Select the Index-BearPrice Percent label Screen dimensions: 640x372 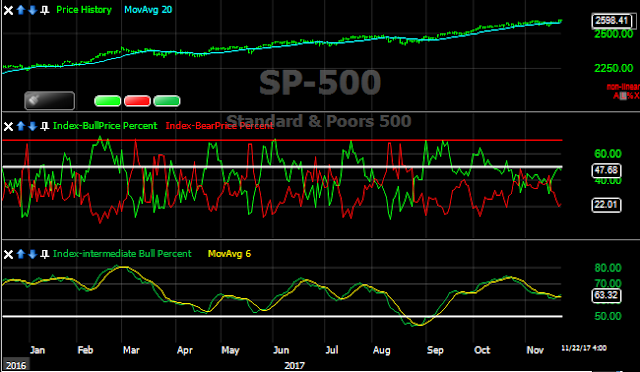click(220, 126)
